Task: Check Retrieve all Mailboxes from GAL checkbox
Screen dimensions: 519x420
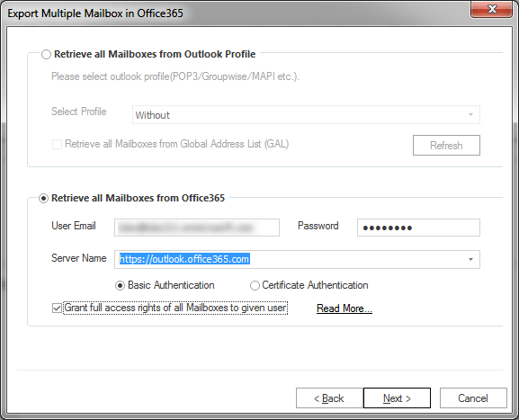Action: [x=57, y=144]
